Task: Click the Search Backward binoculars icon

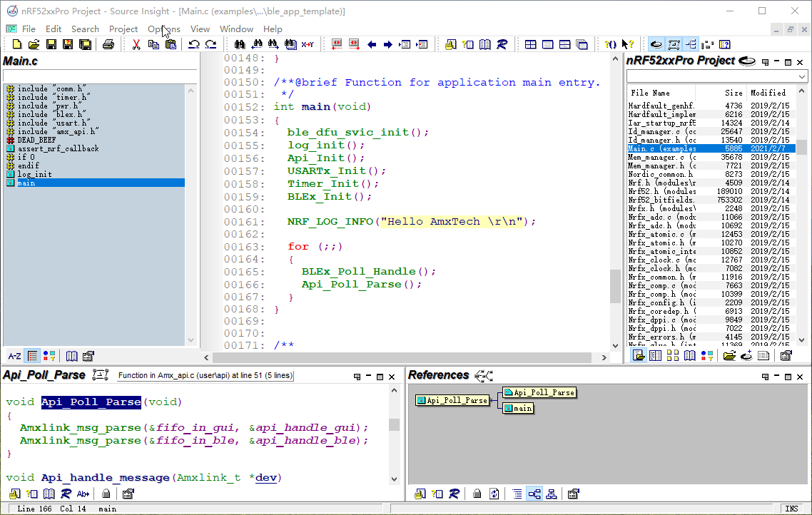Action: click(256, 44)
